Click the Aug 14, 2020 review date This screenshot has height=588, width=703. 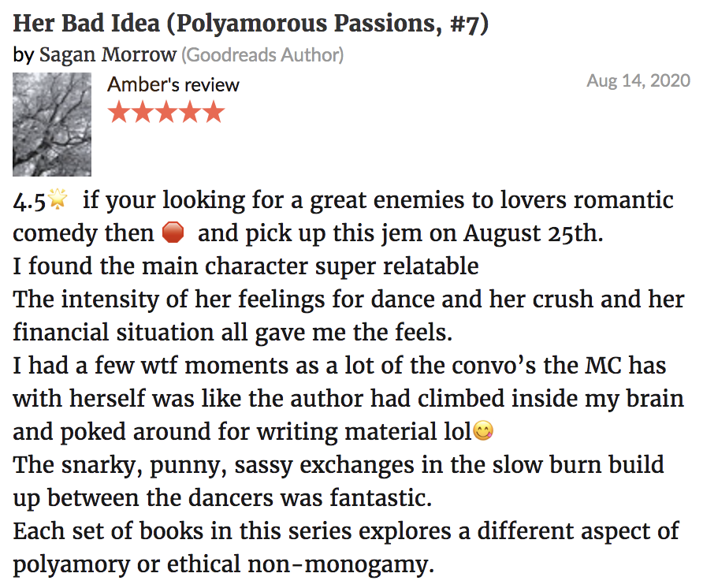pos(638,80)
